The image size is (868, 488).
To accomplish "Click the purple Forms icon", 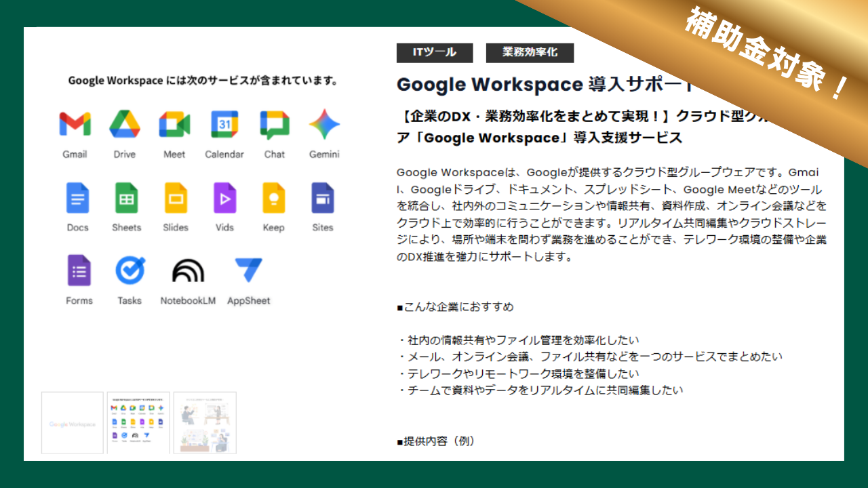I will [79, 270].
